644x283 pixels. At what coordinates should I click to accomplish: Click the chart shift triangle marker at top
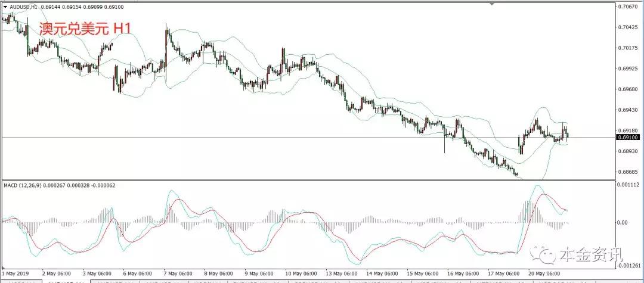[491, 4]
